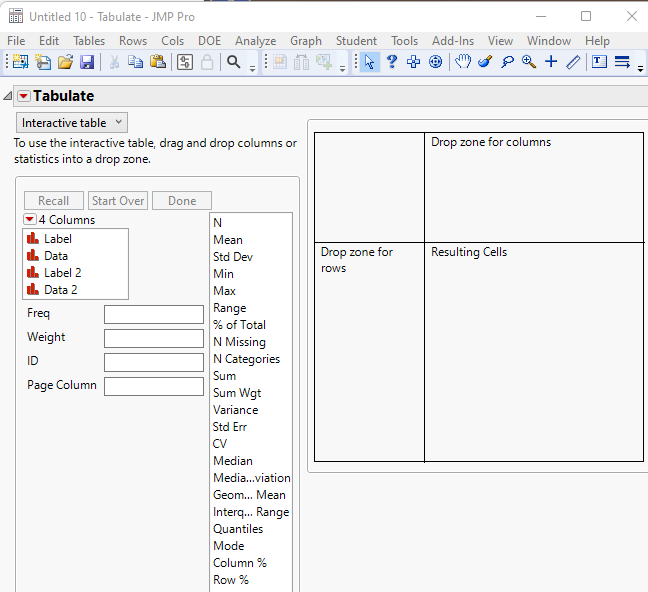648x592 pixels.
Task: Click the red triangle next to Tabulate
Action: click(24, 96)
